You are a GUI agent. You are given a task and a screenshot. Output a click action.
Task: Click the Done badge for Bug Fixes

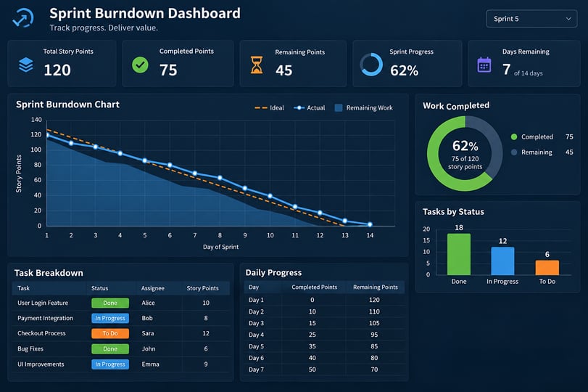click(x=110, y=349)
